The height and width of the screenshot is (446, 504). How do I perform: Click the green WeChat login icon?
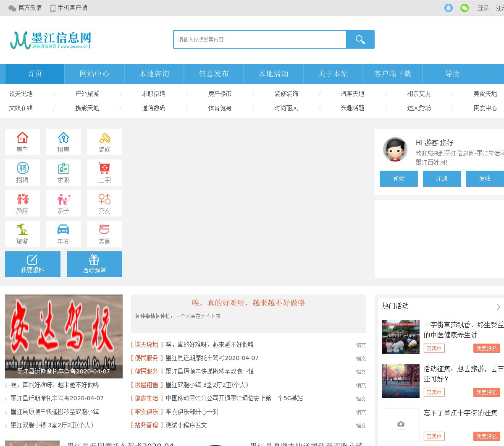click(x=465, y=8)
